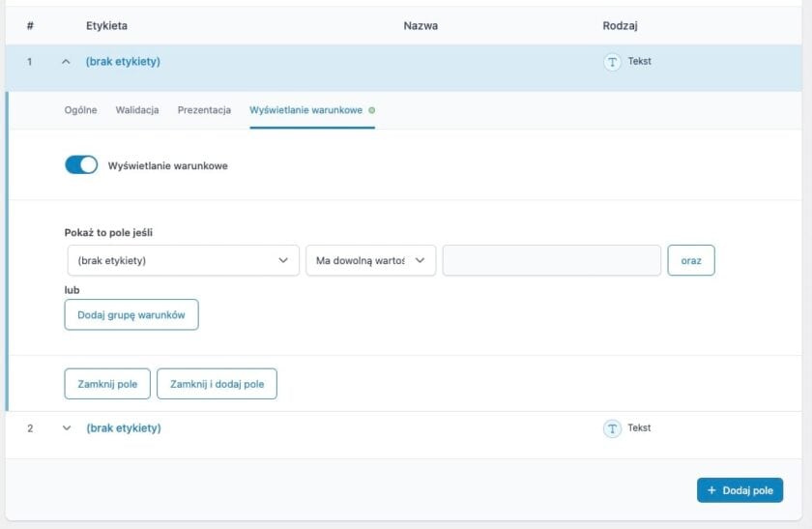The height and width of the screenshot is (529, 812).
Task: Expand field row 2 with the down chevron
Action: 67,428
